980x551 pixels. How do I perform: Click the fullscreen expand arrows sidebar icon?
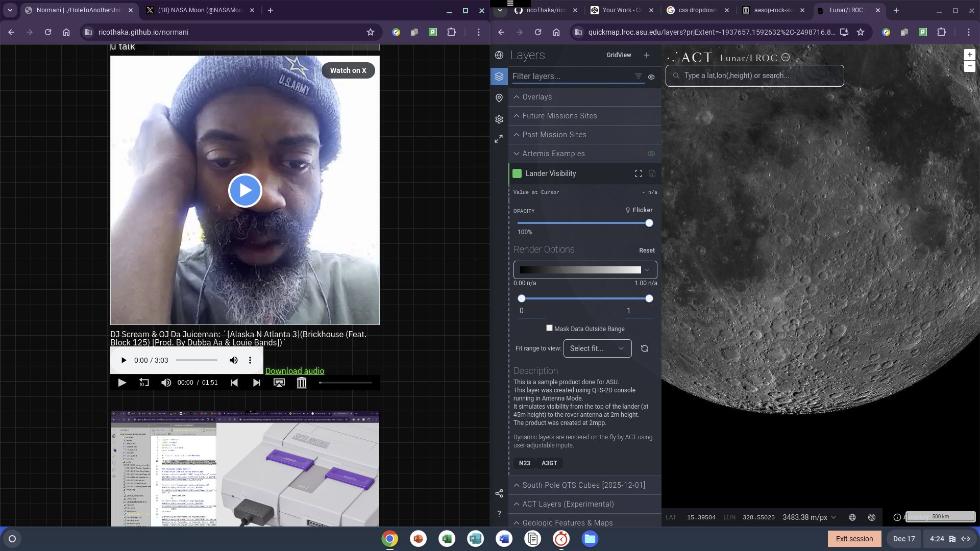click(x=499, y=139)
